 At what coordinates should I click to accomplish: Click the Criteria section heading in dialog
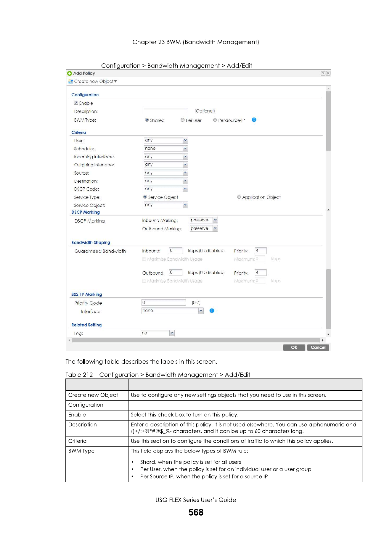point(79,133)
